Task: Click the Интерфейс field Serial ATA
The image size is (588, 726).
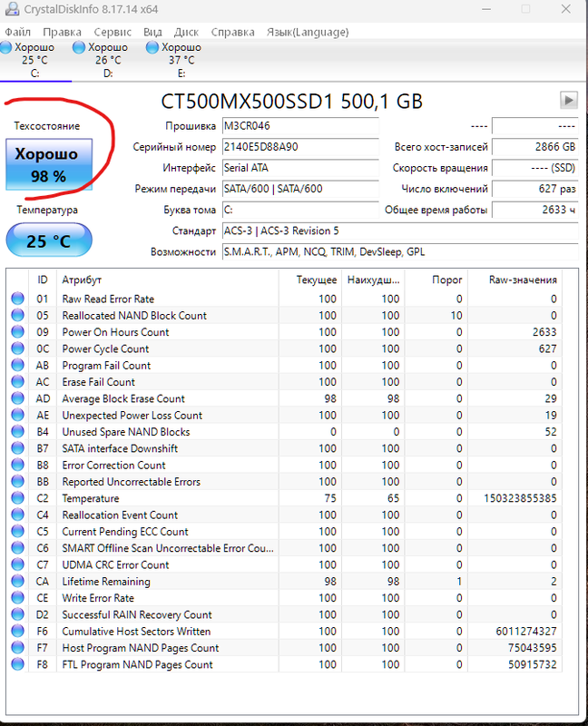Action: 300,168
